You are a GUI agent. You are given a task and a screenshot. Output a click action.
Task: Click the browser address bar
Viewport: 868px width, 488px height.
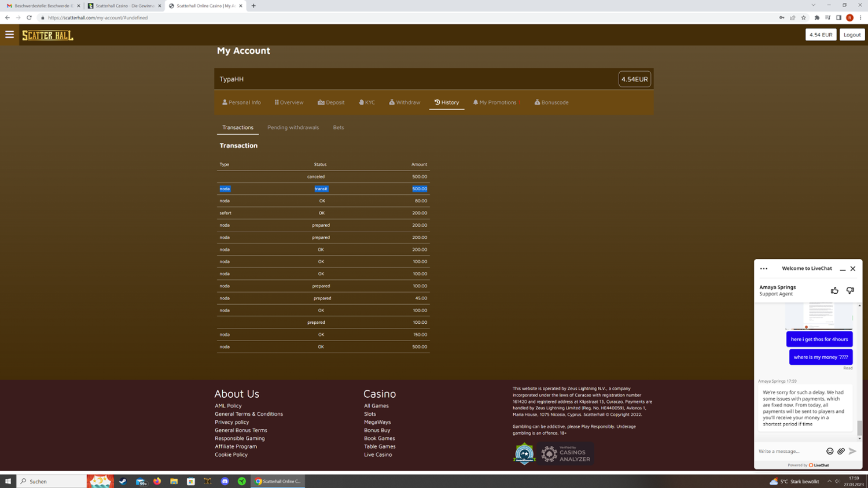[x=405, y=18]
